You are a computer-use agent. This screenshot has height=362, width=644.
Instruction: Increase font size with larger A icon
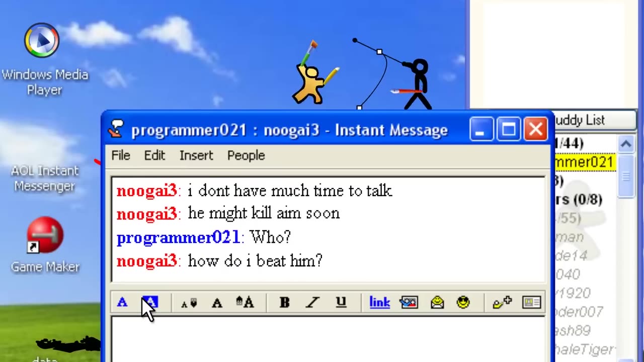(245, 302)
